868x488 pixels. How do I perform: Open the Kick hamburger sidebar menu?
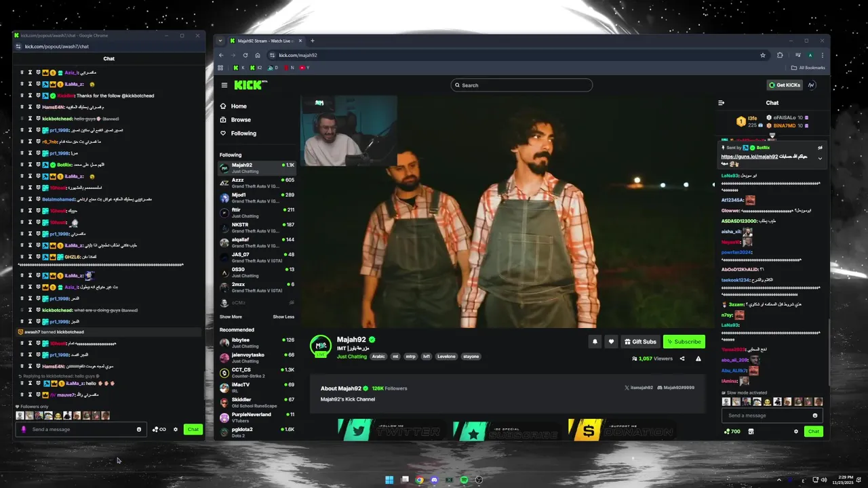pos(224,85)
